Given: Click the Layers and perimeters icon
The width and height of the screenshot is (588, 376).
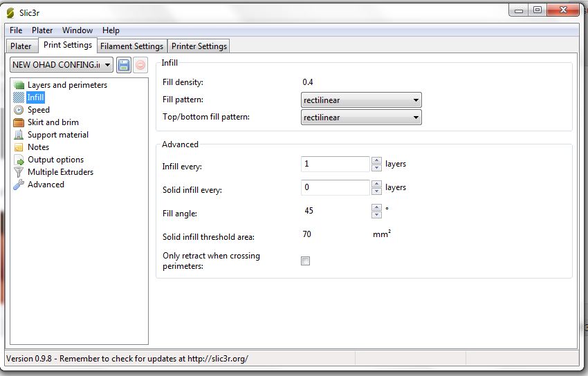Looking at the screenshot, I should click(x=19, y=85).
